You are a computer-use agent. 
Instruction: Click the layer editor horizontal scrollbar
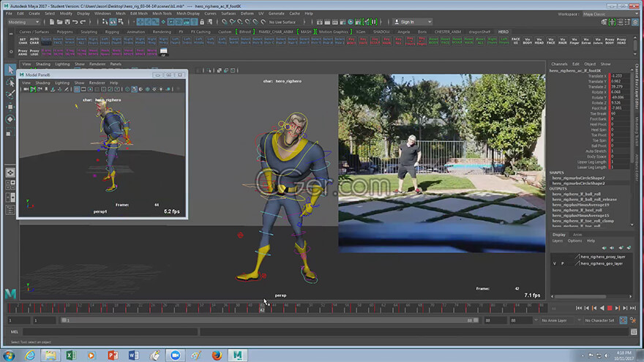click(x=580, y=296)
